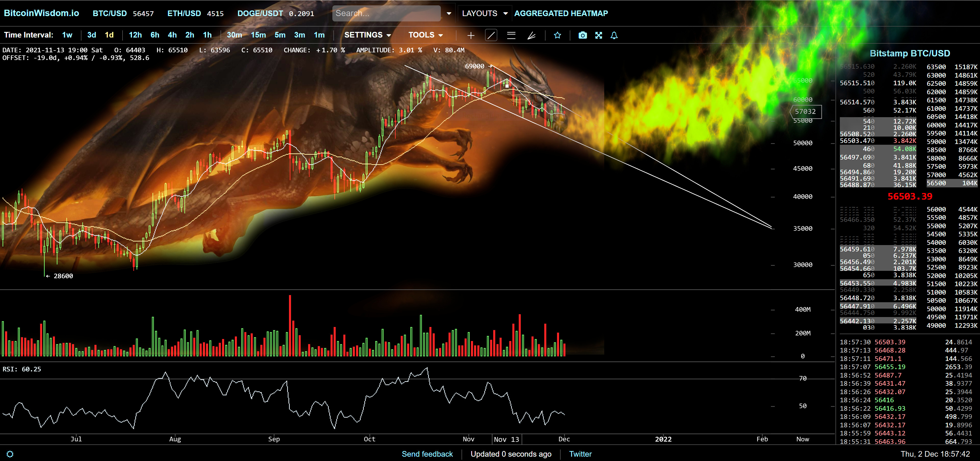Viewport: 980px width, 461px height.
Task: Open the ETH/USD ticker link
Action: click(184, 13)
